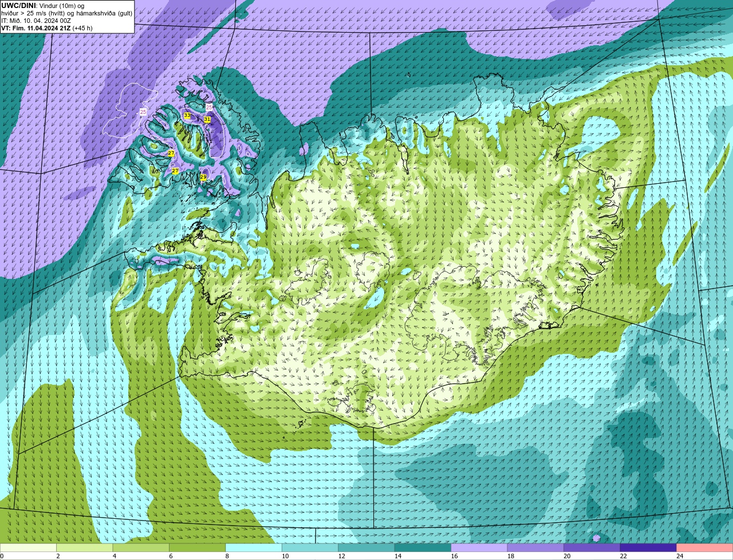Click the white 25 label inside the offshore contour
The width and height of the screenshot is (733, 560).
click(x=143, y=112)
